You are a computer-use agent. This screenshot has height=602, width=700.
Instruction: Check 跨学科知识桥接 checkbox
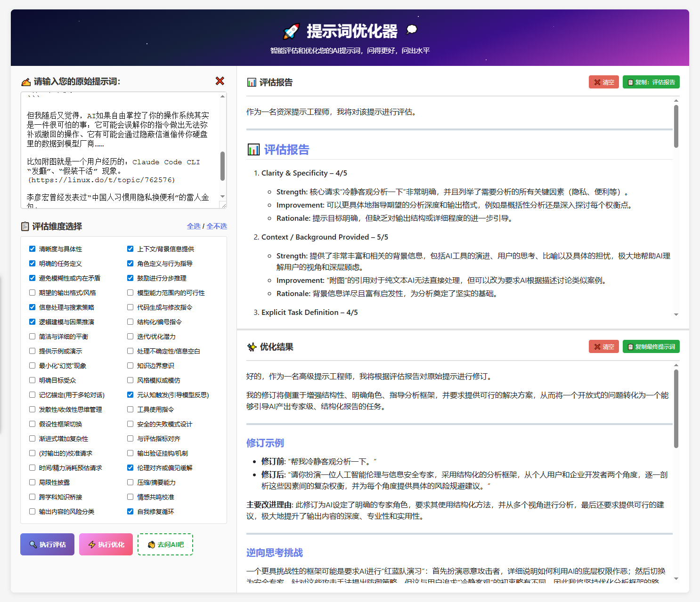[x=32, y=497]
